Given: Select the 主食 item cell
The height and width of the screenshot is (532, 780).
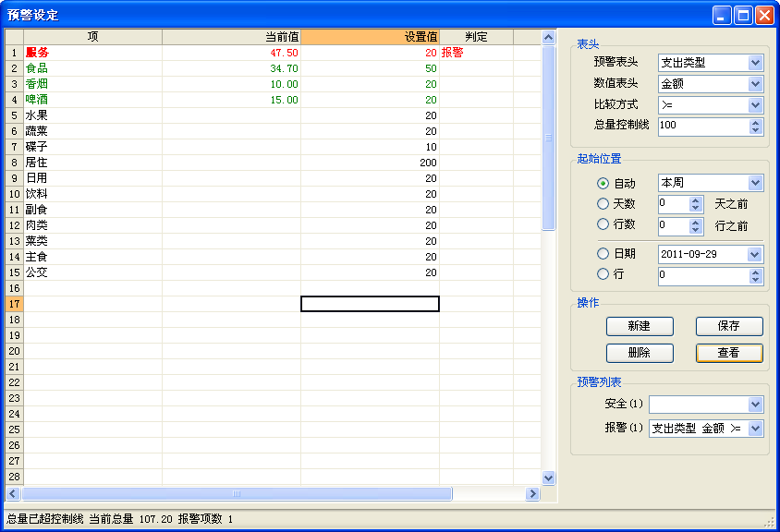Looking at the screenshot, I should pos(93,257).
